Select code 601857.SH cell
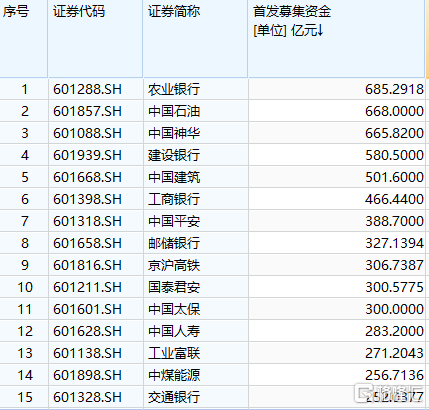 tap(96, 111)
